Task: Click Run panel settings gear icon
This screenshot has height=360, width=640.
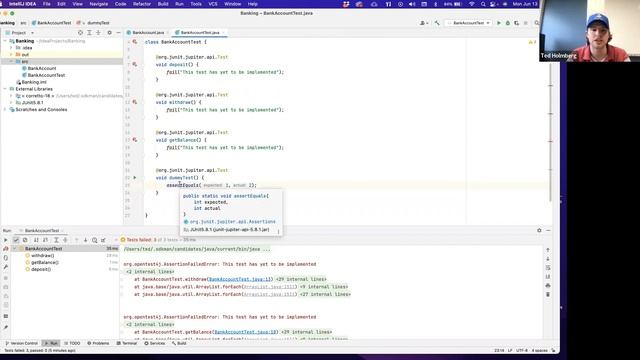Action: [x=539, y=231]
